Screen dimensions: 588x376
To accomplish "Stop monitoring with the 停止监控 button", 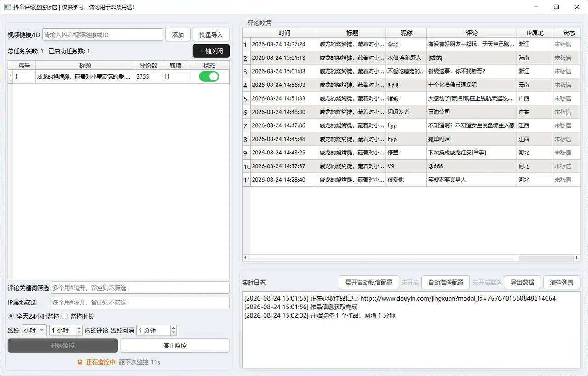I will 175,346.
